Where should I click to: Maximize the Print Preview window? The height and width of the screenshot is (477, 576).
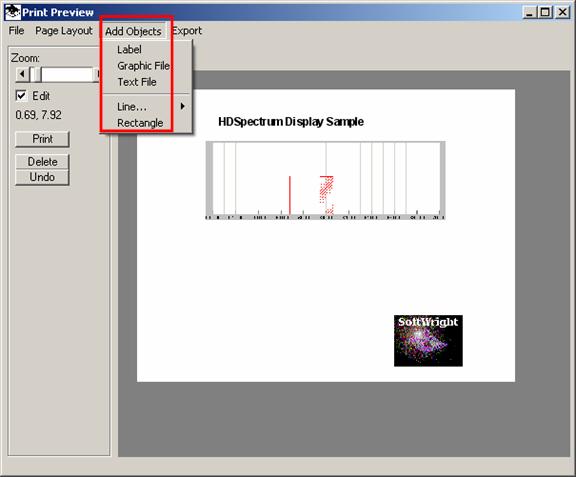click(546, 12)
